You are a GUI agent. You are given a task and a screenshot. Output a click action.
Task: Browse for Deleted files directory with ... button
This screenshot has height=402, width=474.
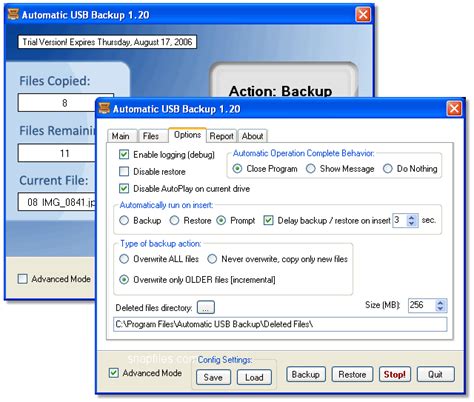click(x=206, y=308)
